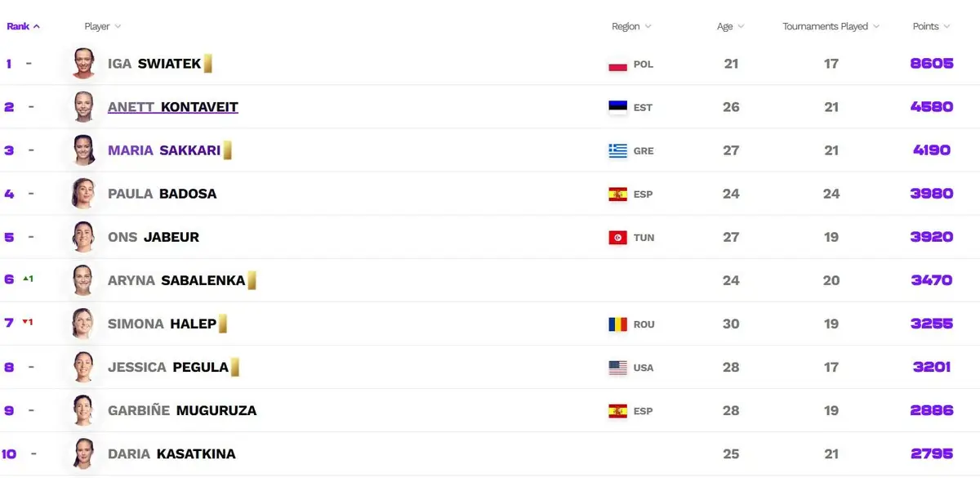Image resolution: width=980 pixels, height=478 pixels.
Task: Click Iga Swiatek profile photo
Action: 83,64
